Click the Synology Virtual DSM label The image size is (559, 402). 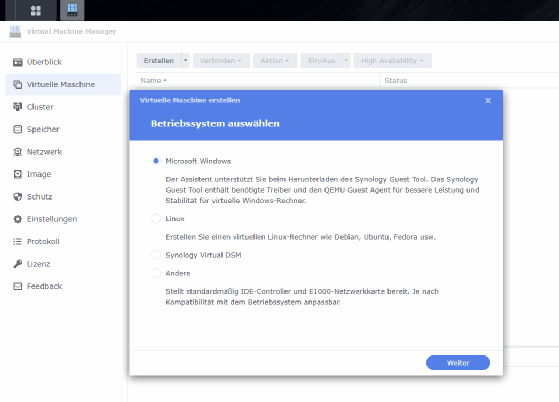pos(204,255)
